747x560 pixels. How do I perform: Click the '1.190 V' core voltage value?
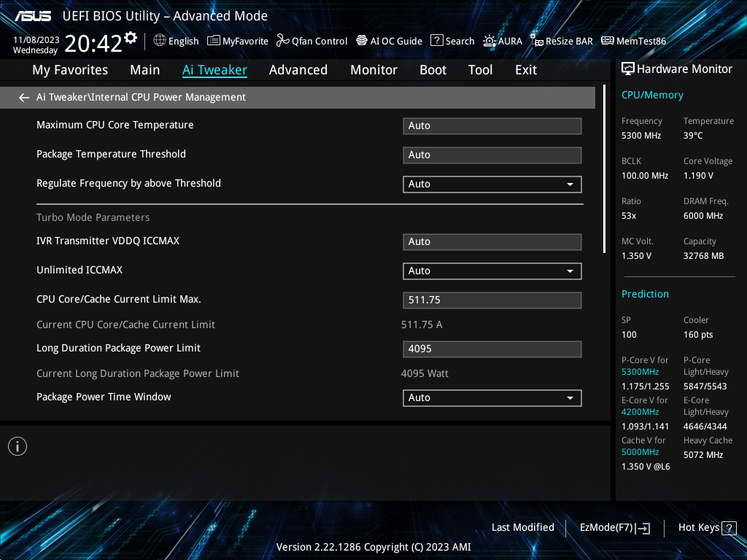(x=698, y=176)
